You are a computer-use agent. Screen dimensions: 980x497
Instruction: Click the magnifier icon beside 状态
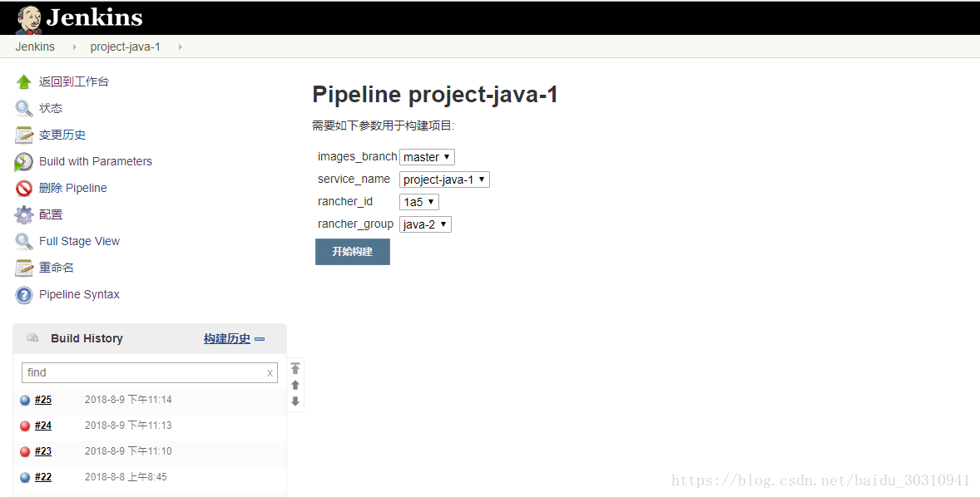click(24, 109)
